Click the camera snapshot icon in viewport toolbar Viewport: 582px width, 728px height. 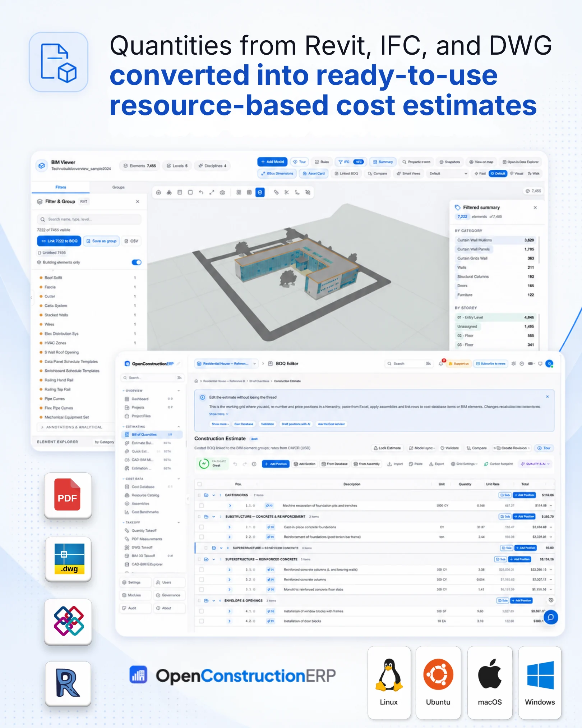[x=222, y=192]
